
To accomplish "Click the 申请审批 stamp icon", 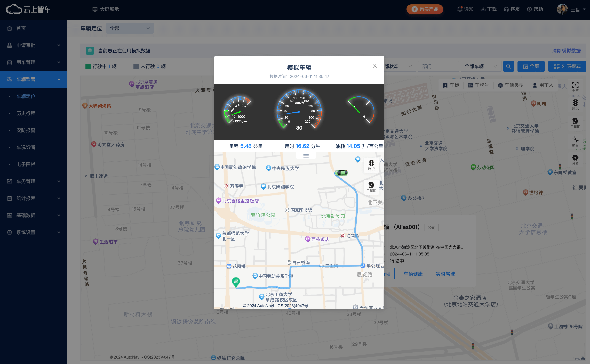I will (x=9, y=45).
